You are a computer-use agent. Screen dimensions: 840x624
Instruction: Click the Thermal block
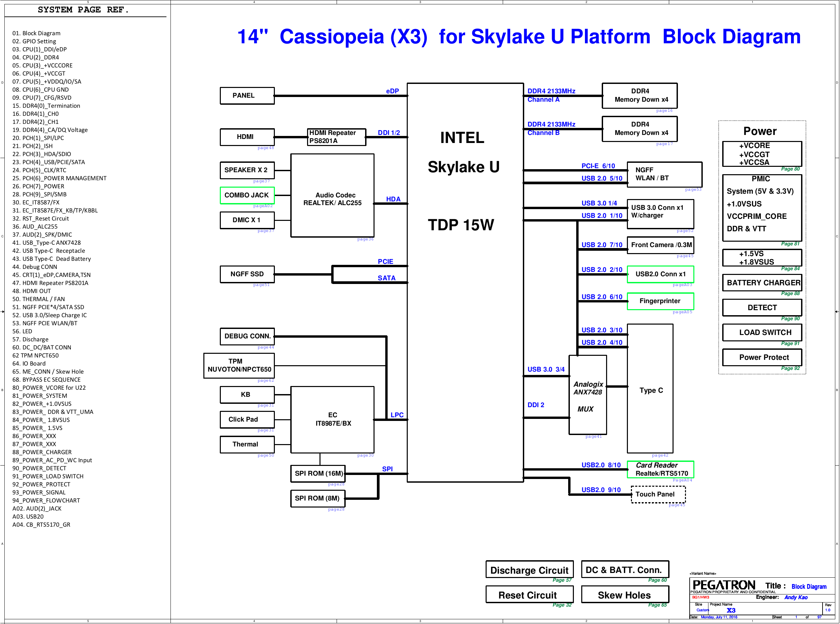pyautogui.click(x=247, y=444)
